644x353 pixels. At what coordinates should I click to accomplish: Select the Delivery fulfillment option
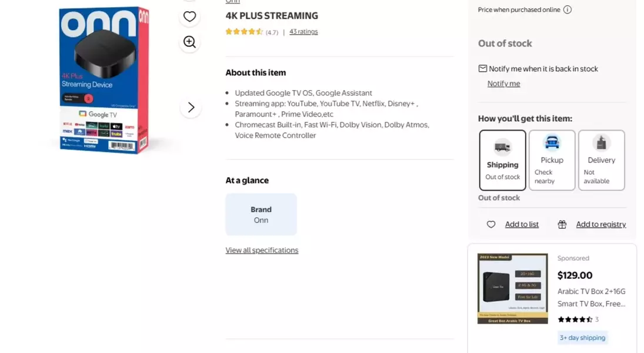pyautogui.click(x=601, y=160)
